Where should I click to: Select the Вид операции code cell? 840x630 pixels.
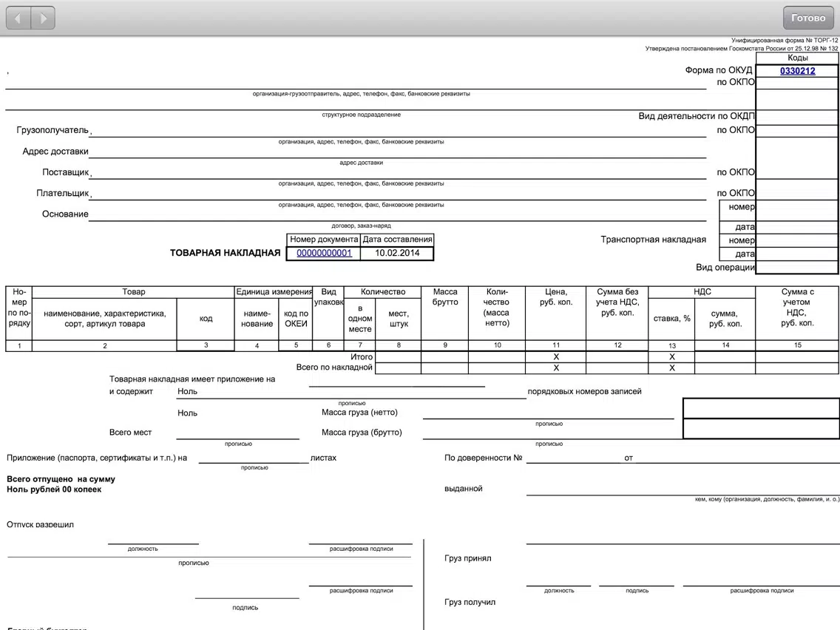coord(797,268)
